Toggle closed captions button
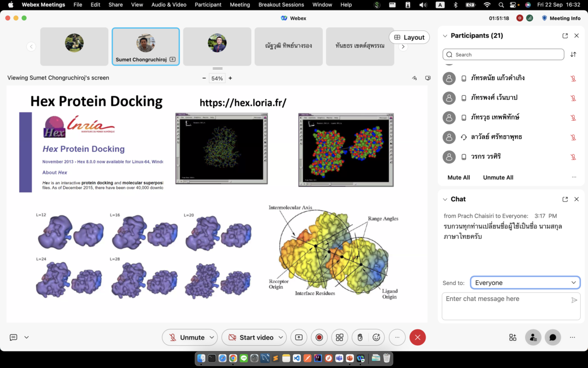The width and height of the screenshot is (588, 368). (13, 338)
